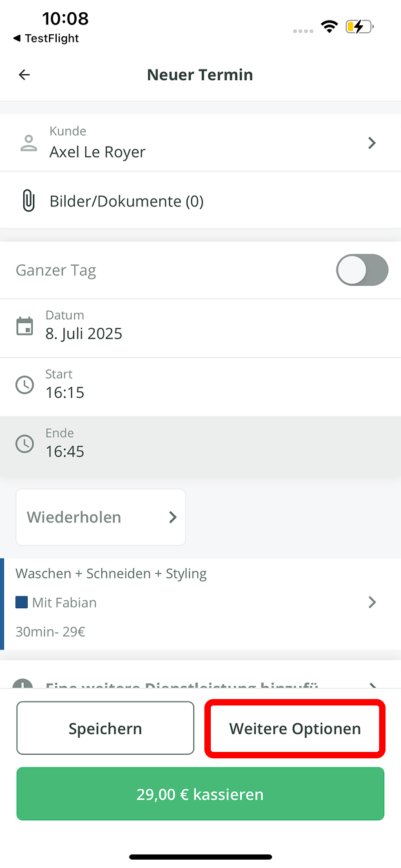
Task: Tap the clock icon beside Start
Action: point(24,385)
